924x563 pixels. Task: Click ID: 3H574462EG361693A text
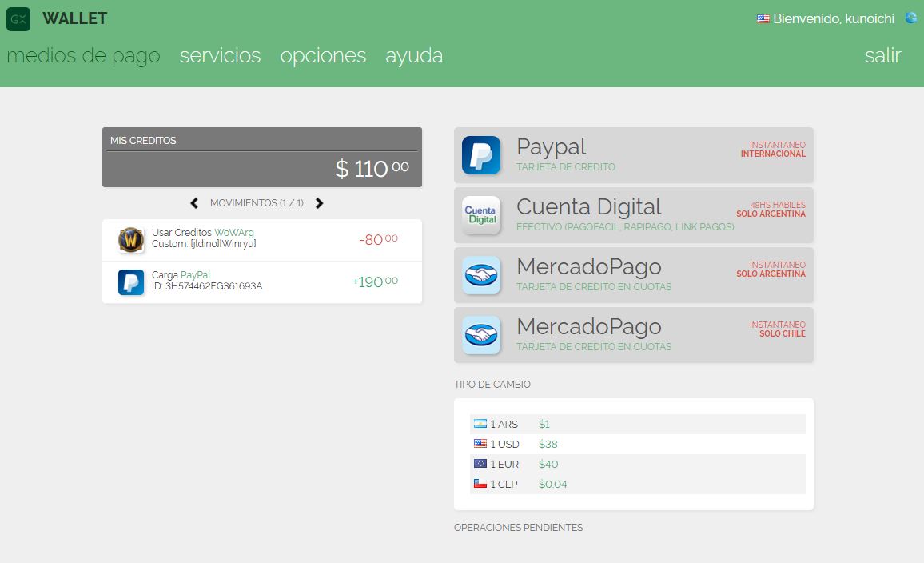click(207, 286)
